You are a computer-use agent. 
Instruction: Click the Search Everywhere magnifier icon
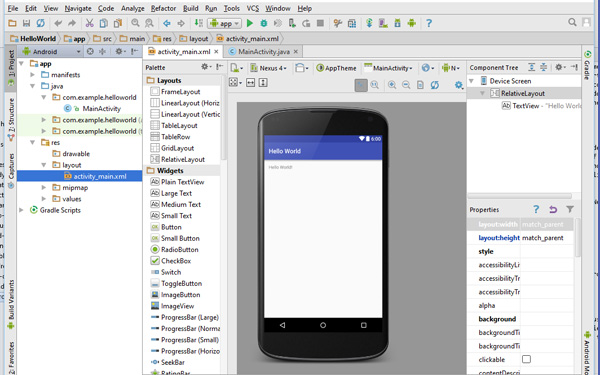tap(572, 22)
